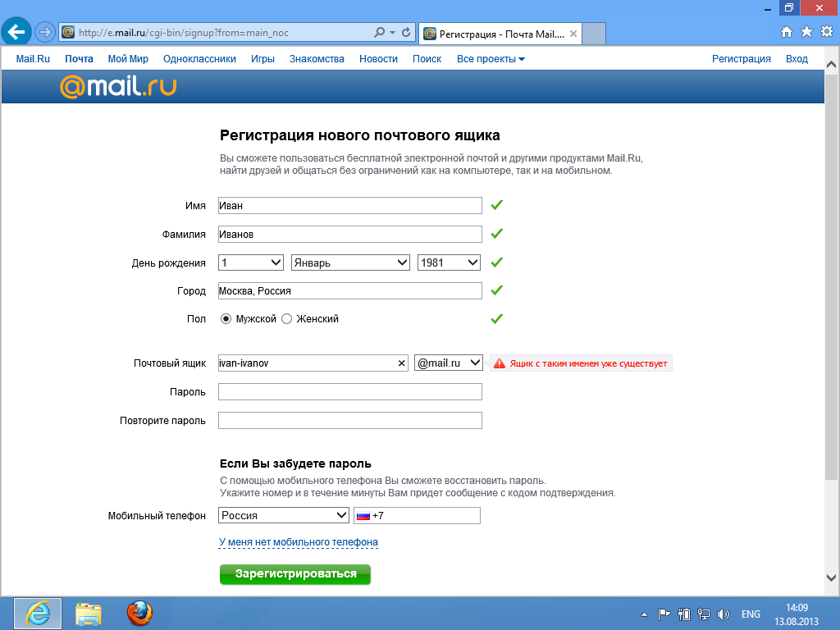Click the vertical scrollbar thumb
840x630 pixels.
point(831,276)
